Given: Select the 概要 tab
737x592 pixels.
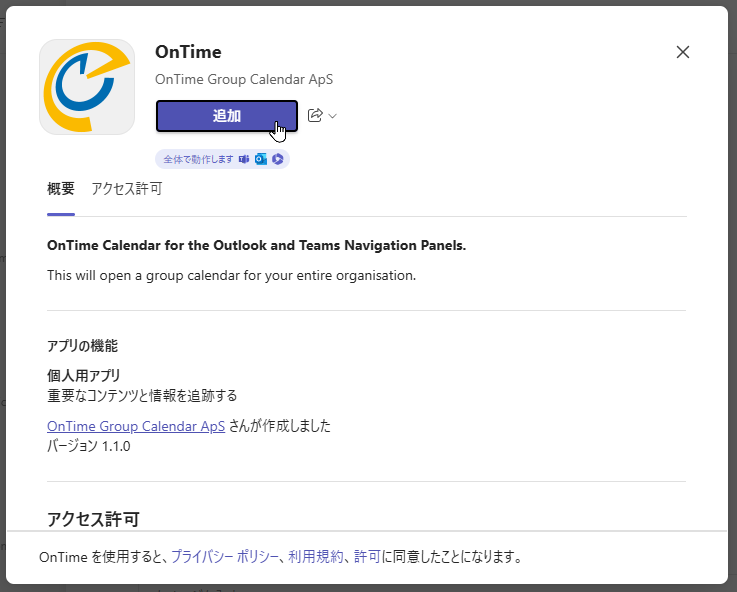Looking at the screenshot, I should [61, 189].
